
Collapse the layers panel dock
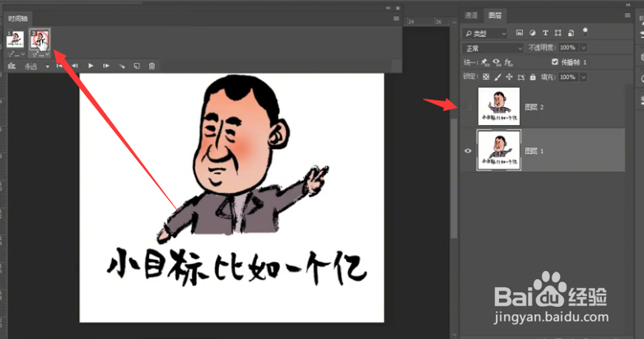point(628,4)
